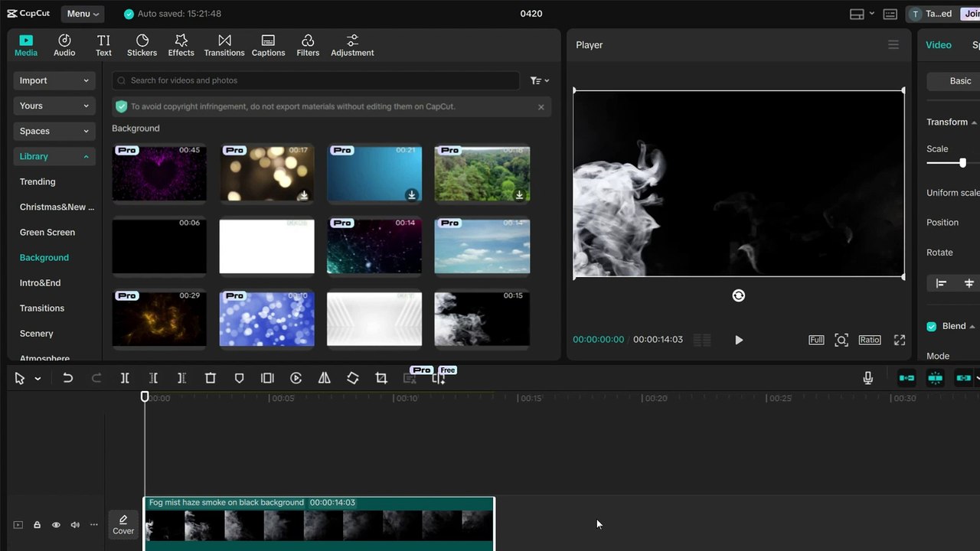Open the Menu dropdown
The height and width of the screenshot is (551, 980).
click(82, 14)
